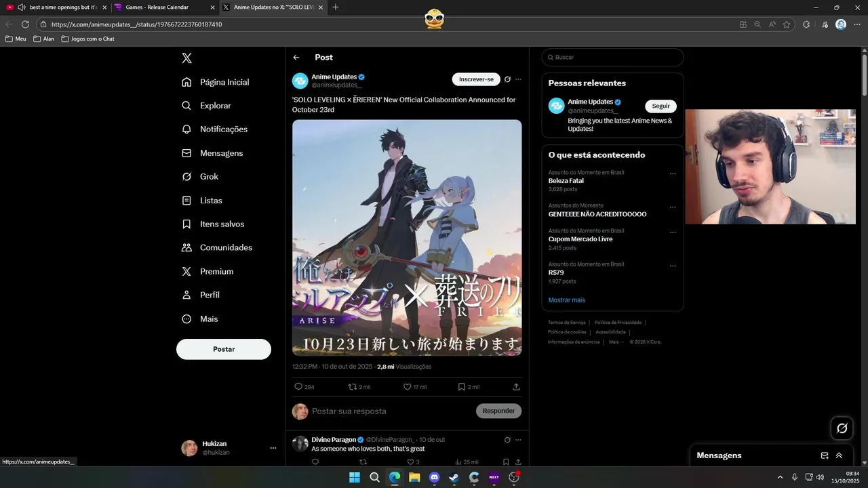Open Jogos com o Chat bookmarks folder

[x=87, y=39]
